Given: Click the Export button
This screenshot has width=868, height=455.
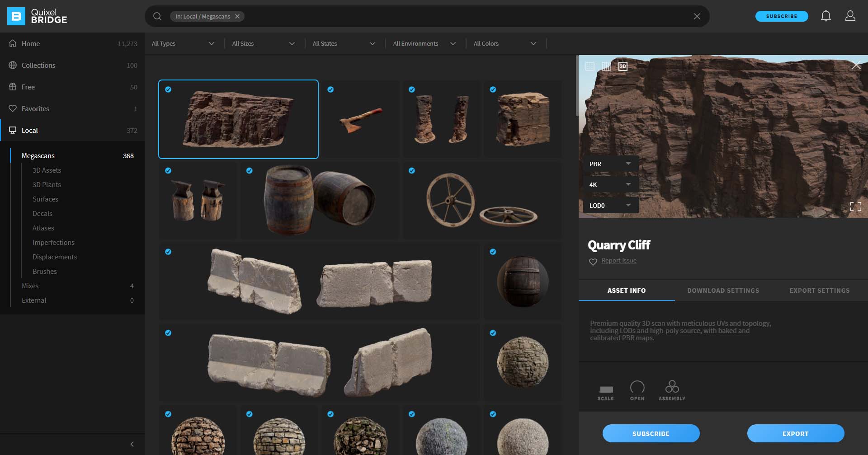Looking at the screenshot, I should pyautogui.click(x=795, y=433).
